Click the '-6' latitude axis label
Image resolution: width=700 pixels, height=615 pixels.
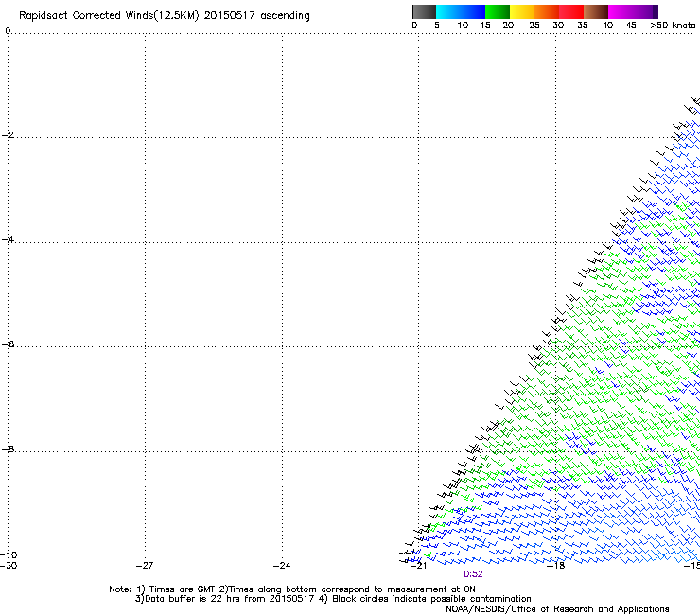(8, 344)
